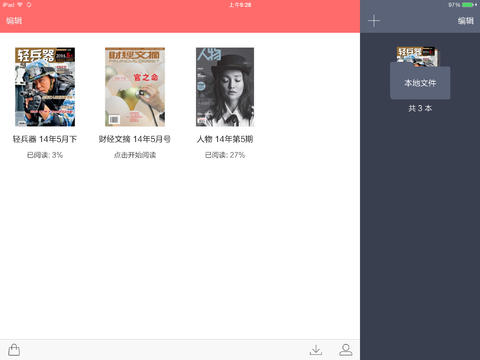
Task: Open 人物 magazine cover
Action: click(x=225, y=87)
